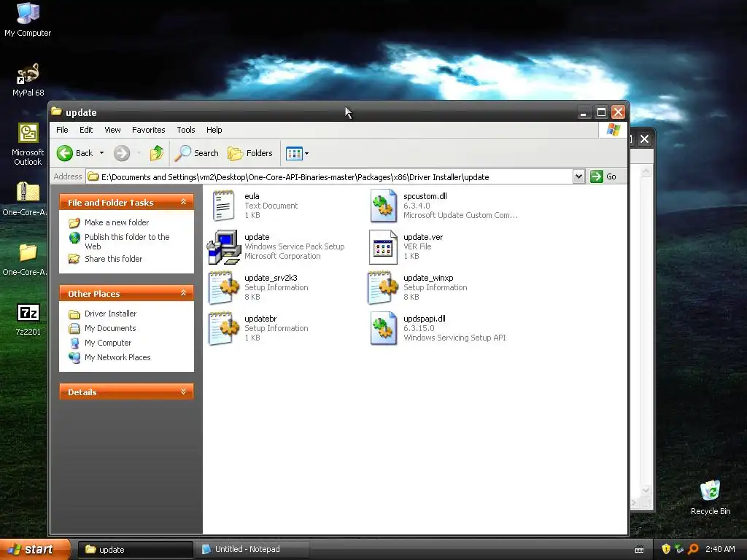Image resolution: width=747 pixels, height=560 pixels.
Task: Open the Favorites menu
Action: point(149,130)
